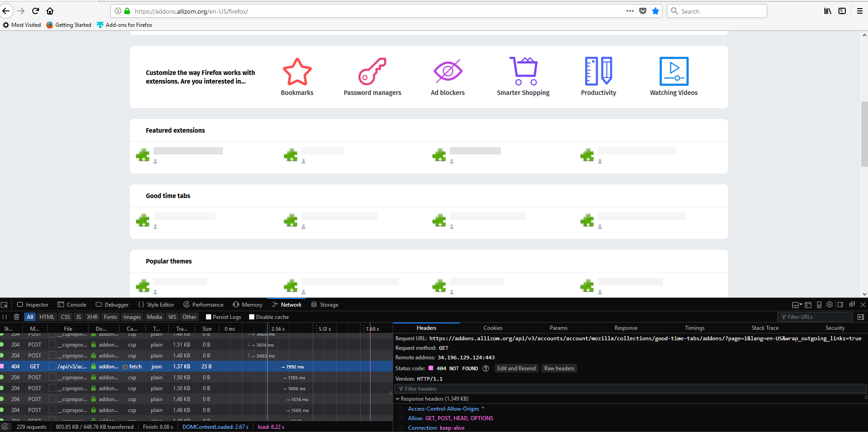Toggle the All request type filter
Screen dimensions: 868x432
click(30, 317)
